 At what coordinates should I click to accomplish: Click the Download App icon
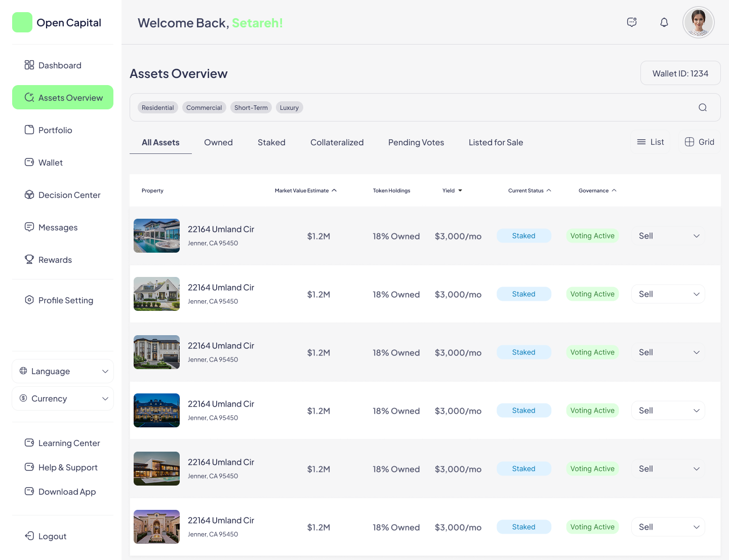[x=29, y=491]
